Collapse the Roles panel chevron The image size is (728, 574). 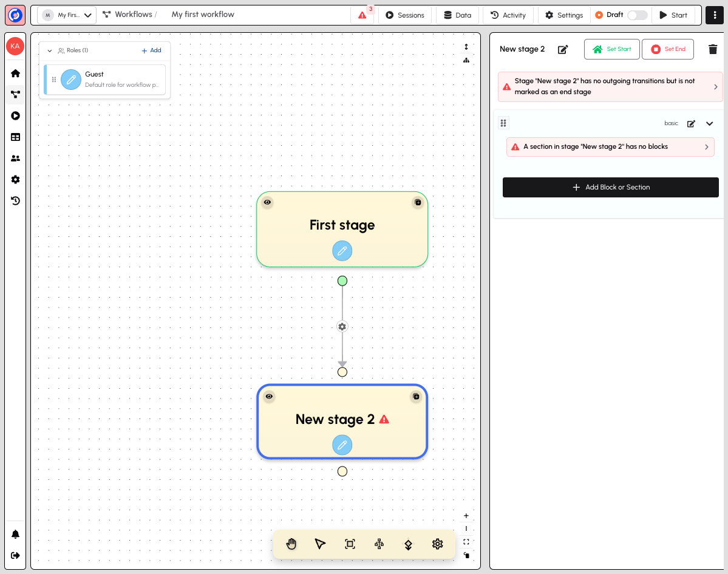[x=50, y=50]
